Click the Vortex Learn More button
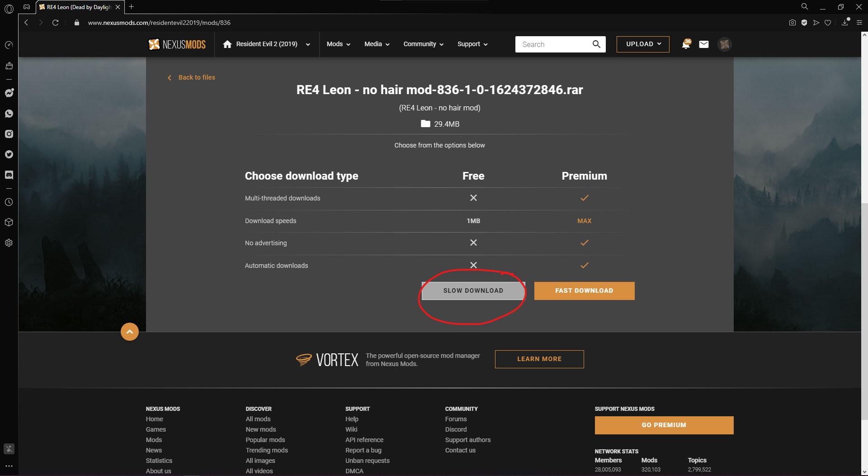The image size is (868, 476). point(539,359)
